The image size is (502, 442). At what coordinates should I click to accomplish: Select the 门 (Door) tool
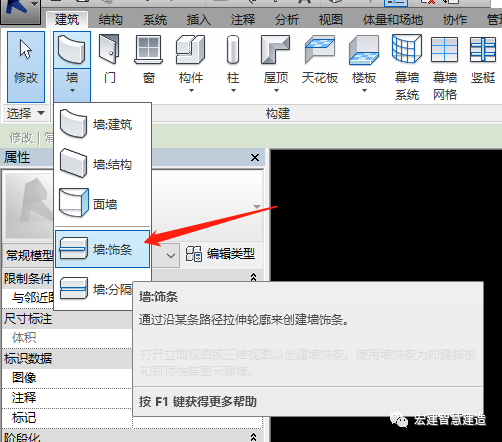pos(109,60)
